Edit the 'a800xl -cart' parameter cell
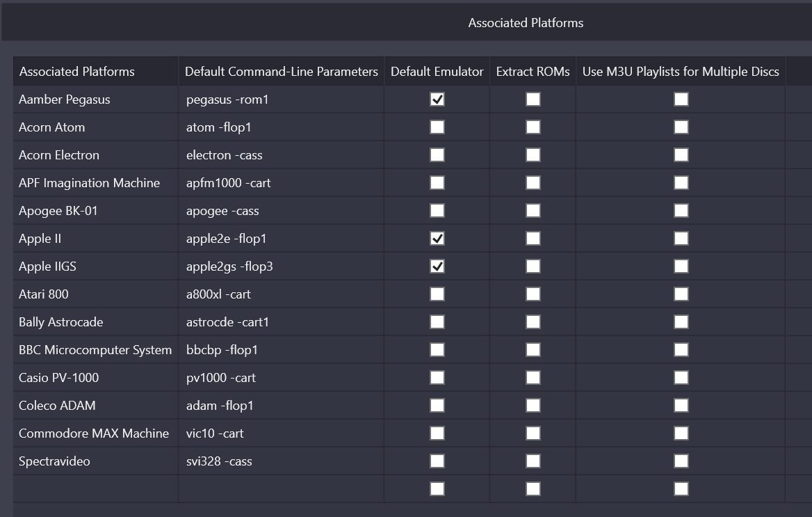The height and width of the screenshot is (517, 812). [281, 294]
